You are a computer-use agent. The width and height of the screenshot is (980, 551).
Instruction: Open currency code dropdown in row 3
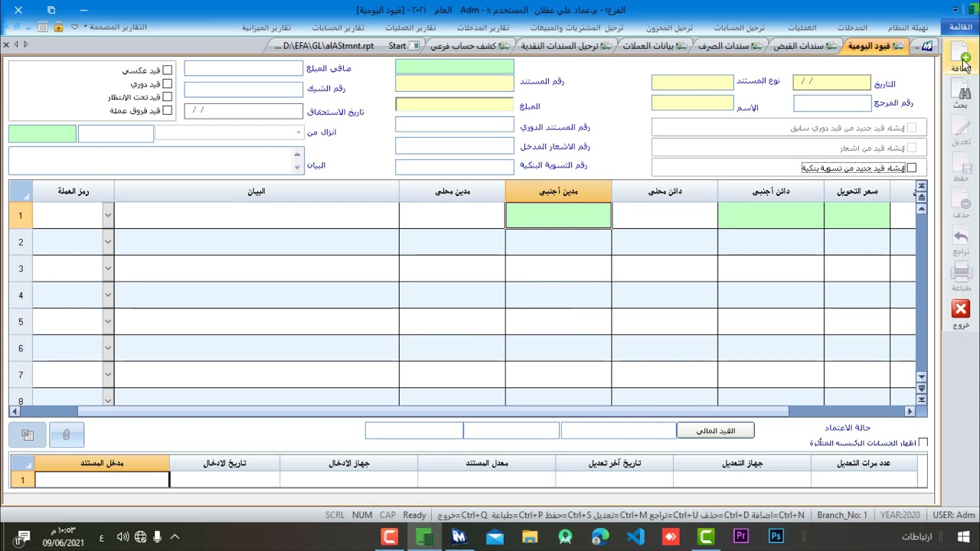click(x=107, y=269)
